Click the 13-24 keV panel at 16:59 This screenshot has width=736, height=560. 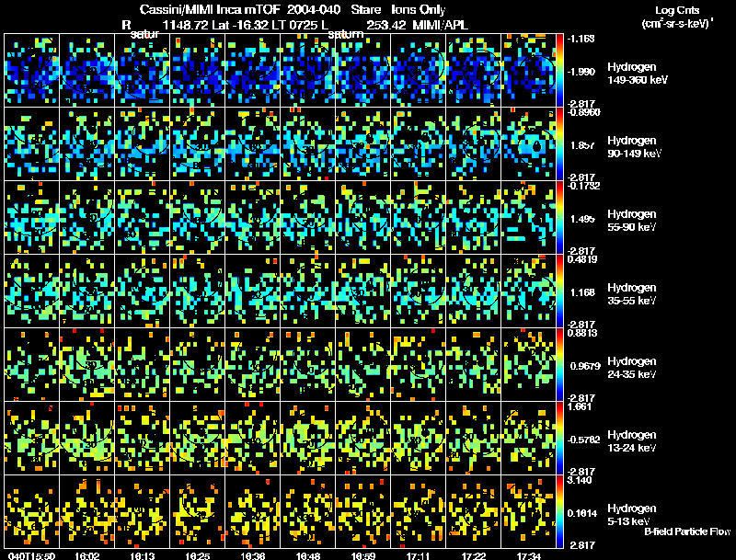[x=363, y=439]
